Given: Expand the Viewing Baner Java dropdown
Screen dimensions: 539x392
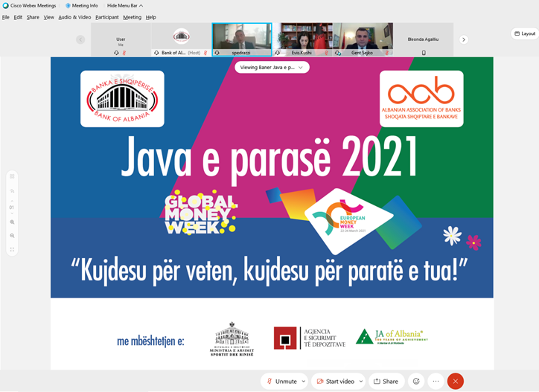Looking at the screenshot, I should (272, 67).
